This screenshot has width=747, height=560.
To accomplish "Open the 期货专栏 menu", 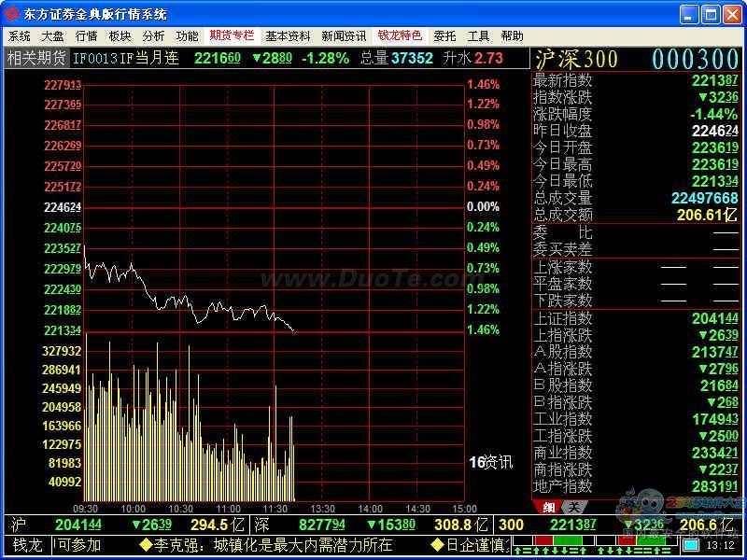I will click(232, 35).
